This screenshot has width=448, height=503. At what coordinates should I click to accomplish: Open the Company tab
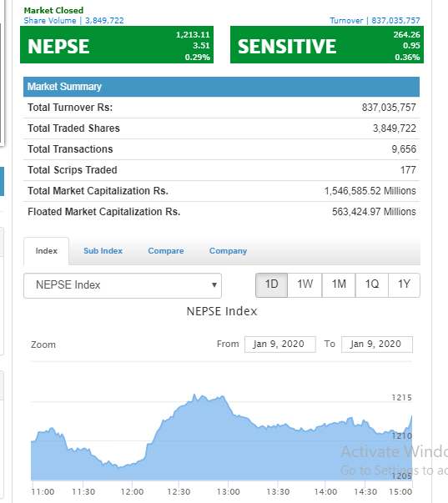[x=229, y=251]
